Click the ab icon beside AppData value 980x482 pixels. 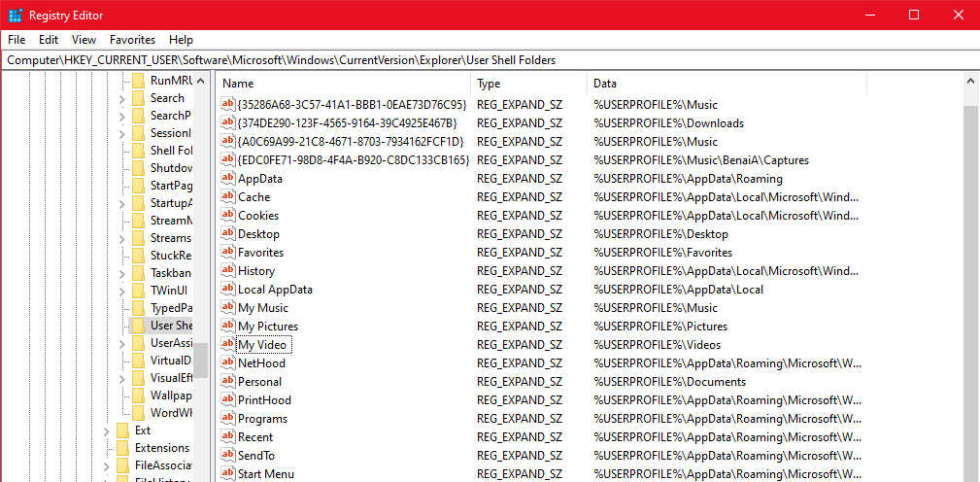228,178
